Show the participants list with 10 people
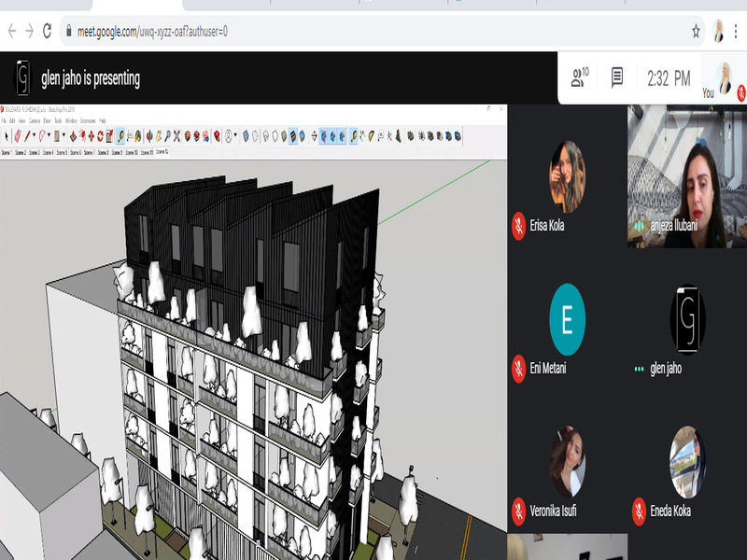 [580, 78]
